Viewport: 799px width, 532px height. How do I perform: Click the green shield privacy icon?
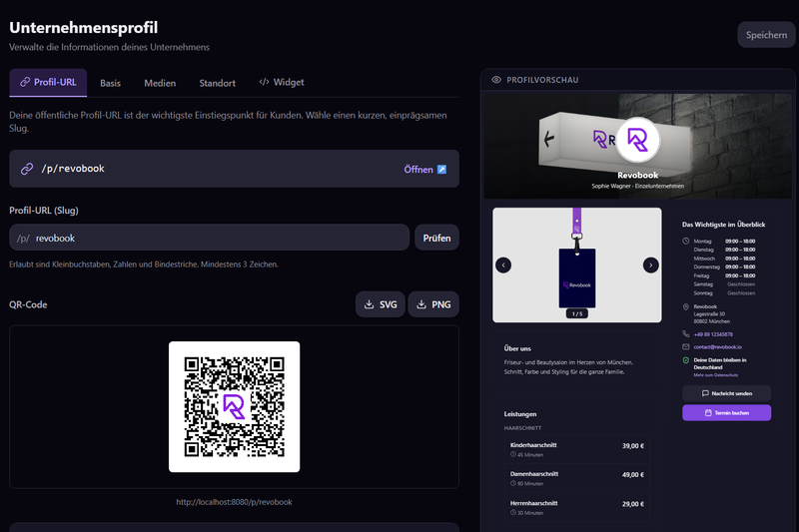686,360
